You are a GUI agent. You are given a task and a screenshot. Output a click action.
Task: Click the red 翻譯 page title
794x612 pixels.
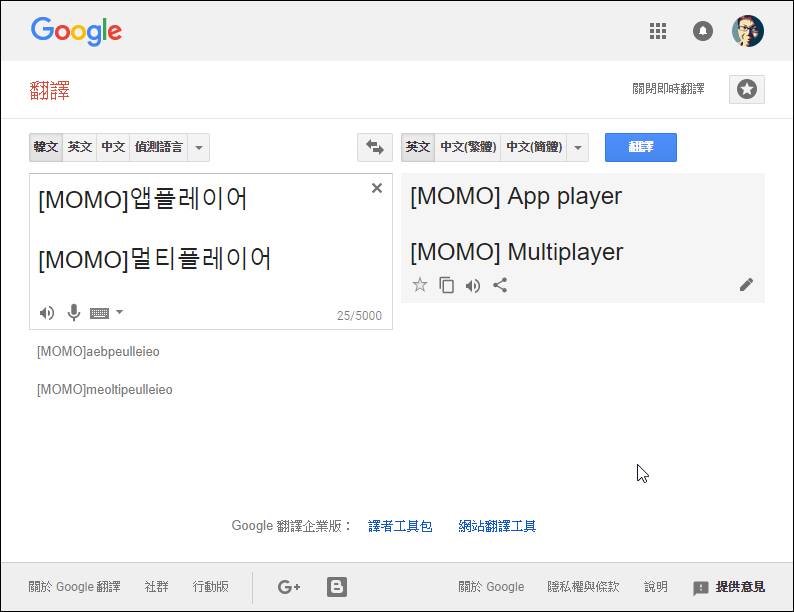[50, 91]
